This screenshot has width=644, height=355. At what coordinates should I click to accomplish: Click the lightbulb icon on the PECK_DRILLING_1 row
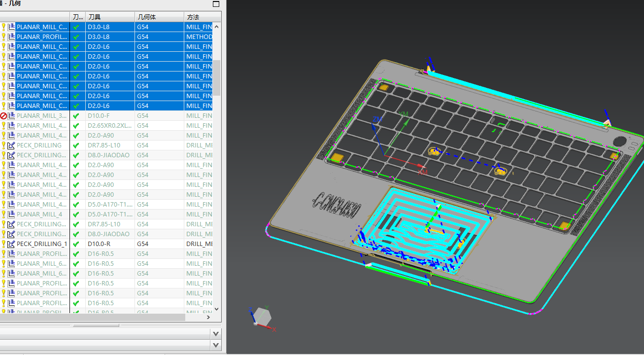point(3,244)
